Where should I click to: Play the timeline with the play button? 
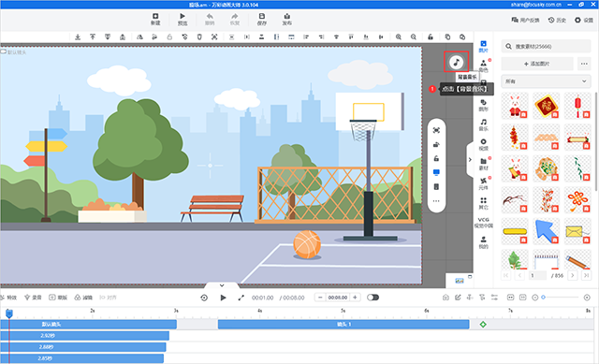[223, 298]
